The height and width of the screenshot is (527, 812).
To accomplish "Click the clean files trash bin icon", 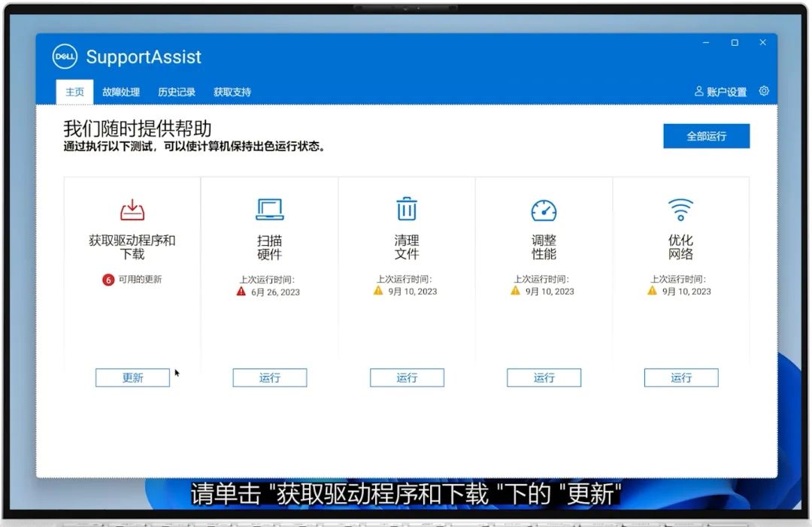I will point(407,209).
